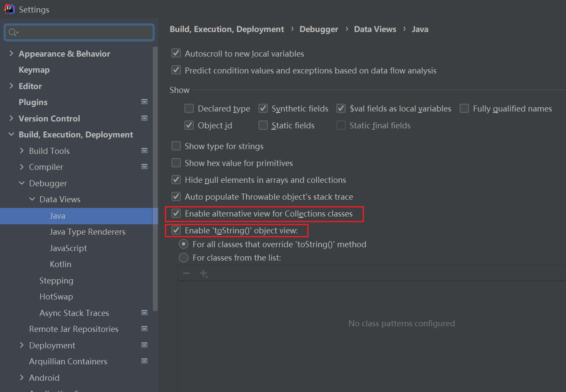Viewport: 566px width, 392px height.
Task: Enable Fully qualified names checkbox
Action: coord(464,108)
